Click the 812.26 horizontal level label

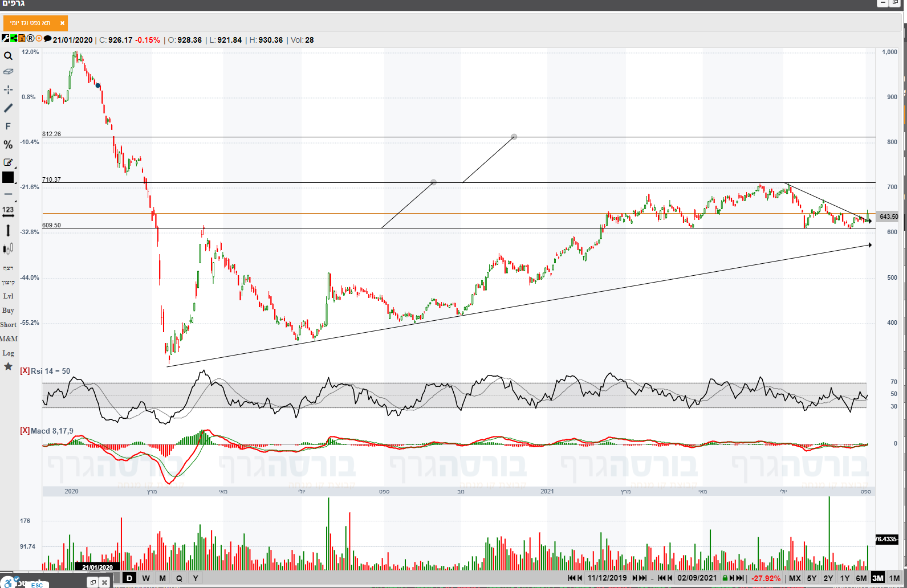click(51, 134)
